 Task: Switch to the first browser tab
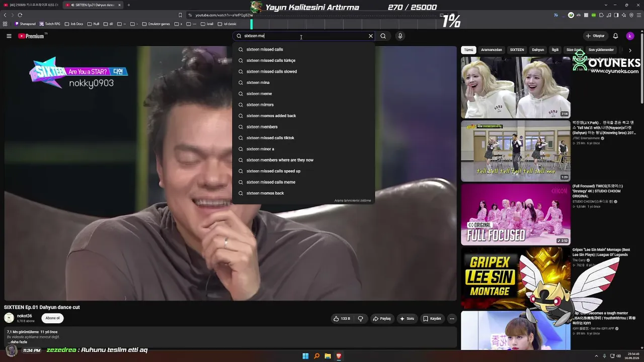[x=31, y=5]
